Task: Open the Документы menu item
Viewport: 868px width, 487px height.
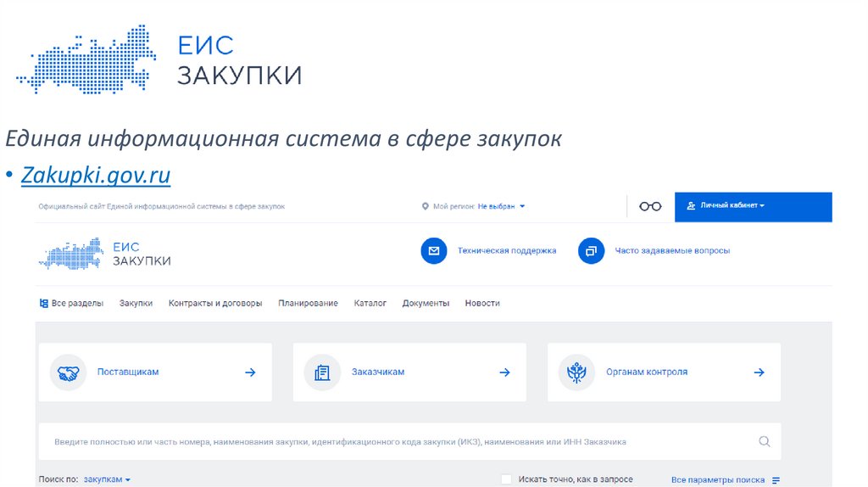Action: (426, 303)
